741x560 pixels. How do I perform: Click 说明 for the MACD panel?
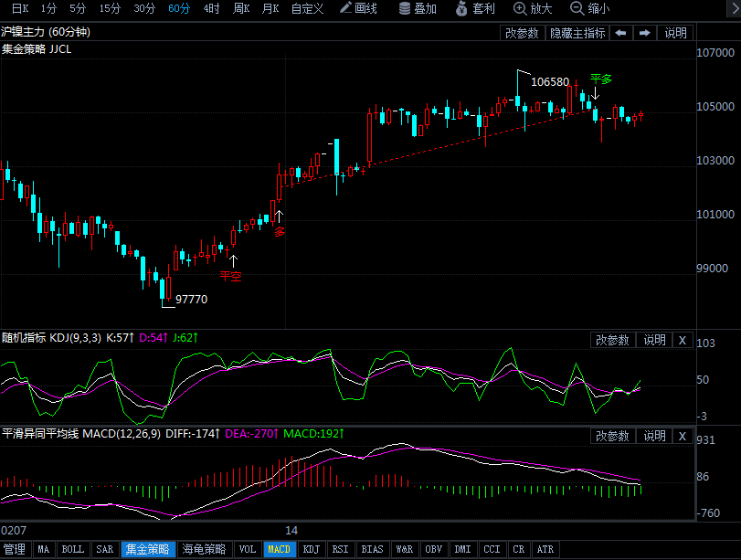tap(654, 436)
